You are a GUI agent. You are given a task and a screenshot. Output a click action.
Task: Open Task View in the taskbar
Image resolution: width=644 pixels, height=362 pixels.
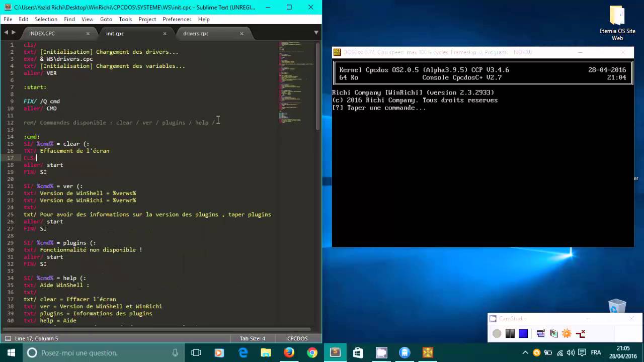(196, 352)
